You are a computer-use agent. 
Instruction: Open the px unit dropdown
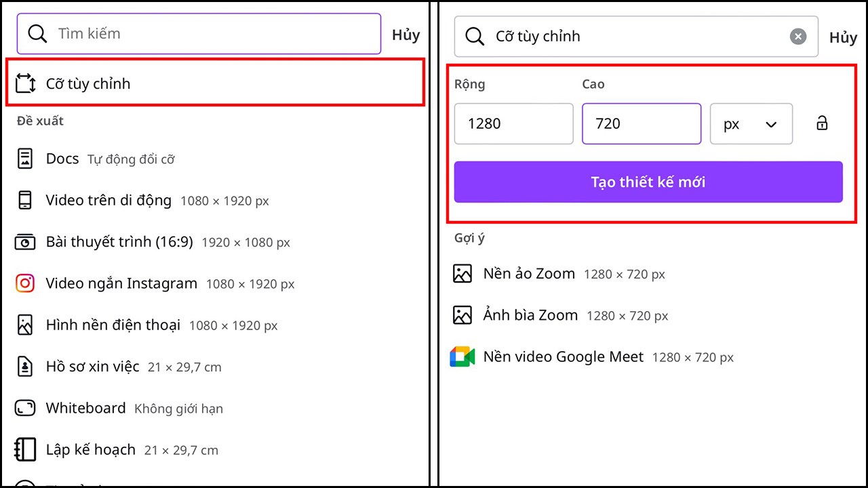tap(751, 123)
